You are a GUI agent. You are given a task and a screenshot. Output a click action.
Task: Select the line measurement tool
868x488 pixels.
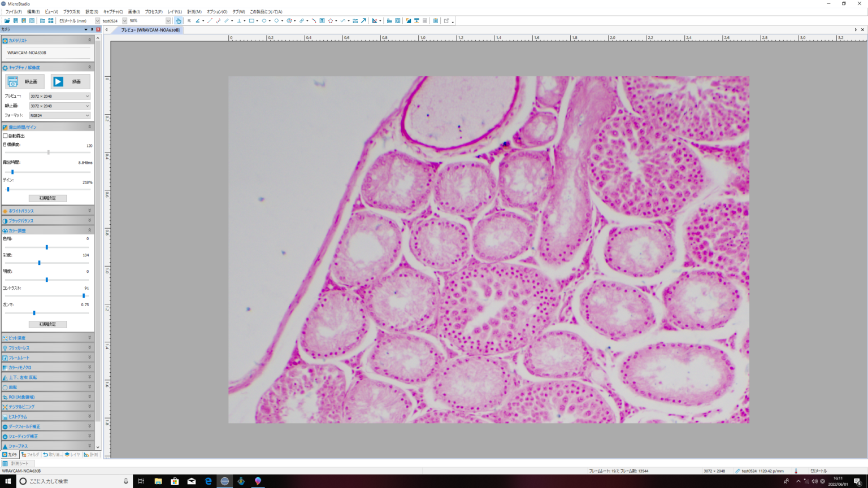point(210,21)
